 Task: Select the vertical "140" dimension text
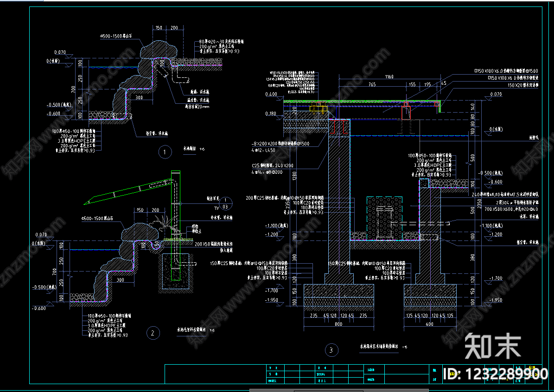pos(473,106)
